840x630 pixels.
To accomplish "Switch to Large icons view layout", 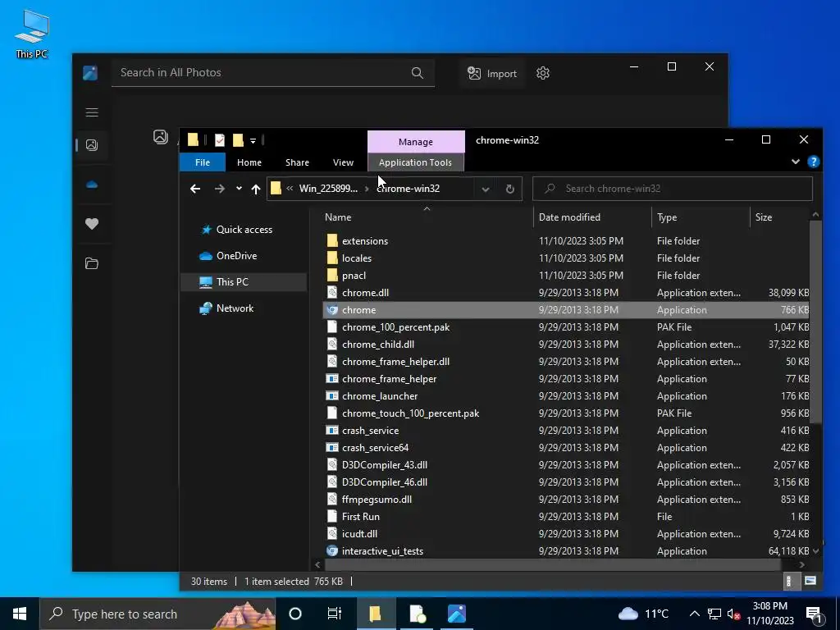I will coord(810,581).
